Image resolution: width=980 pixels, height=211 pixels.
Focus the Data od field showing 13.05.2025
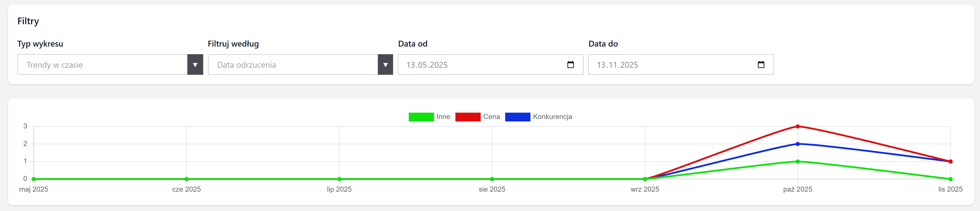click(427, 65)
